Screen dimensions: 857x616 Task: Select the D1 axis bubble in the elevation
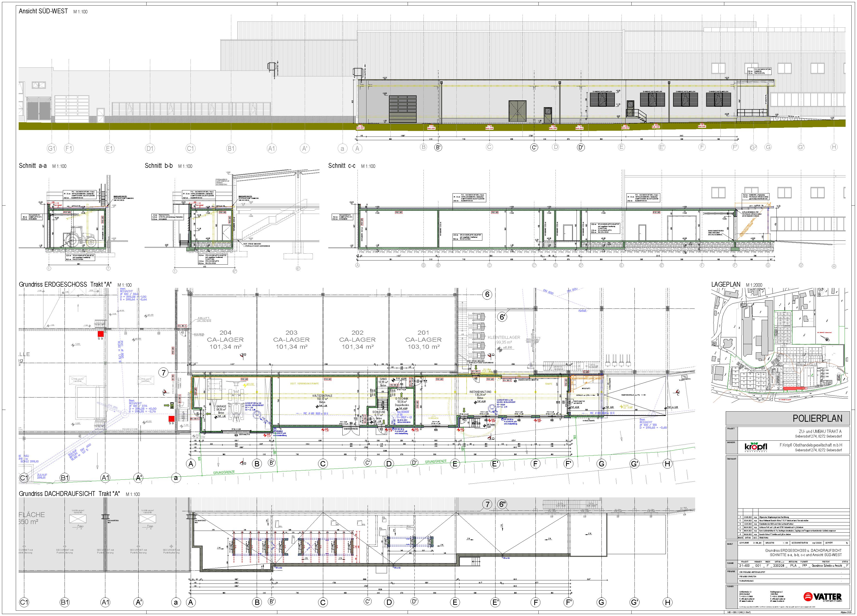pos(150,148)
